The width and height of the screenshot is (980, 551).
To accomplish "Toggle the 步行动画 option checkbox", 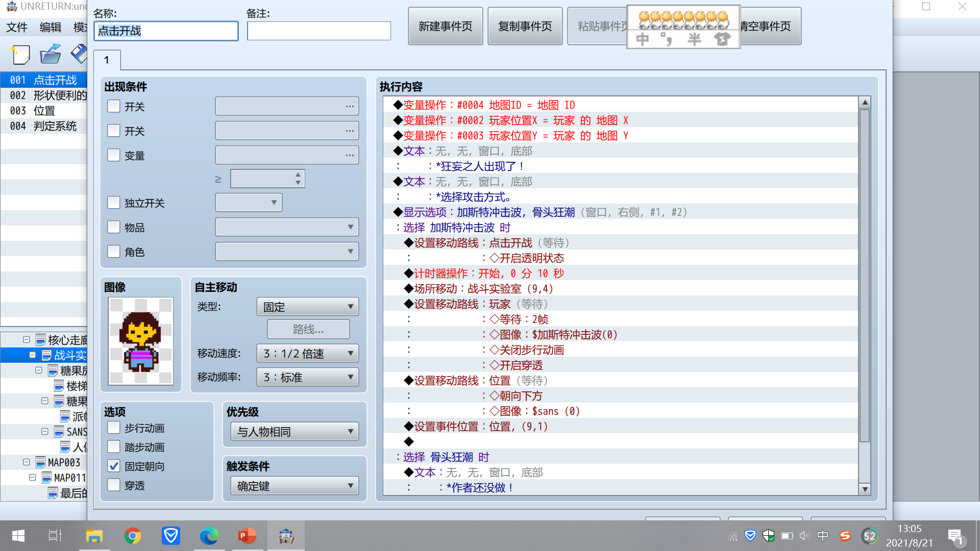I will [x=114, y=428].
